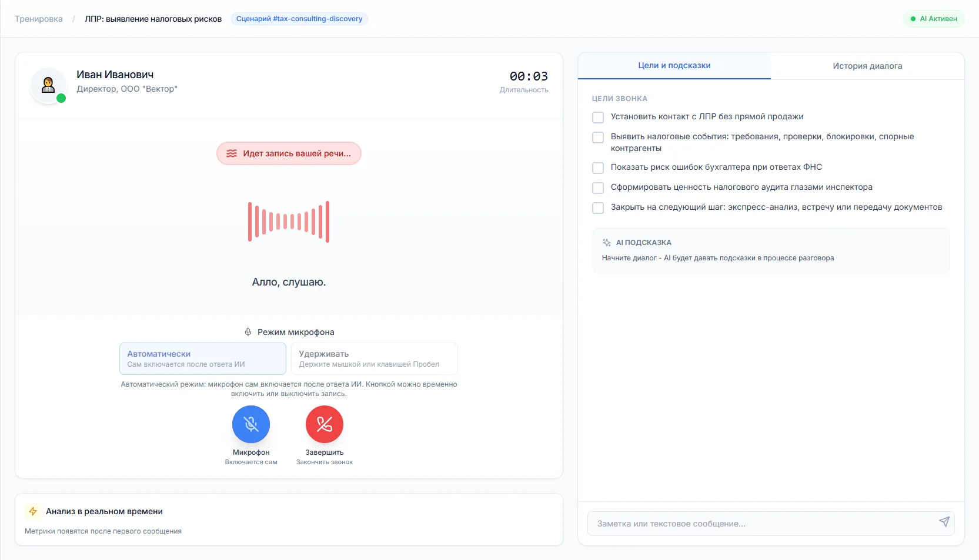
Task: Click the AI hint text 'Начните диалог'
Action: (x=718, y=258)
